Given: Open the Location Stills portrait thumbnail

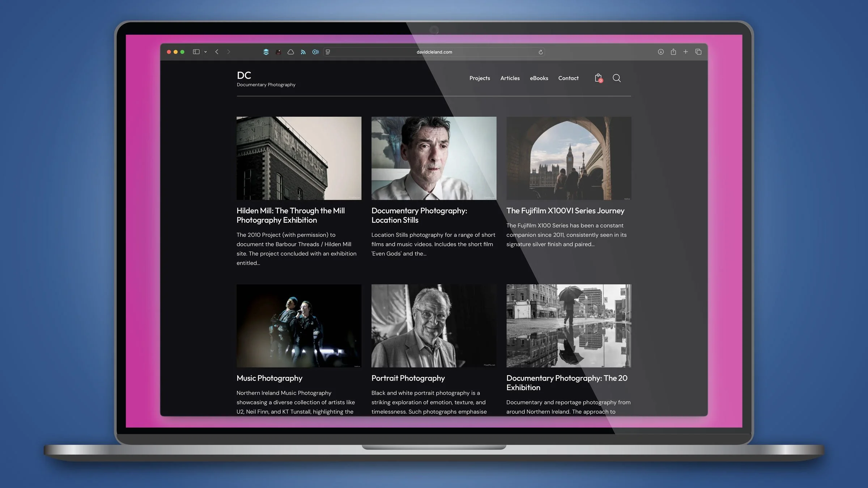Looking at the screenshot, I should coord(434,158).
